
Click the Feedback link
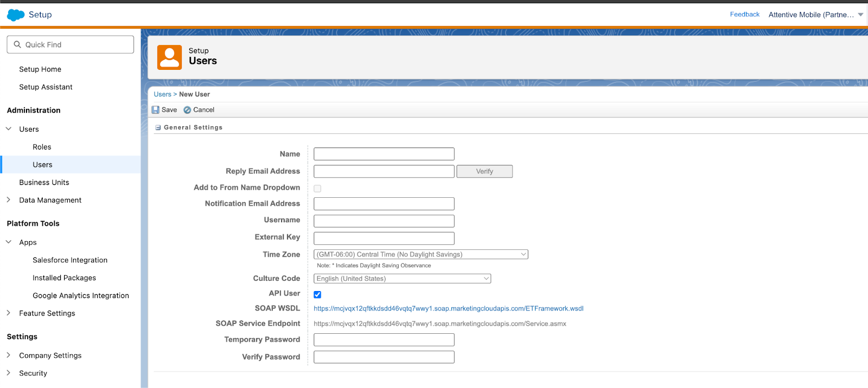pos(744,15)
